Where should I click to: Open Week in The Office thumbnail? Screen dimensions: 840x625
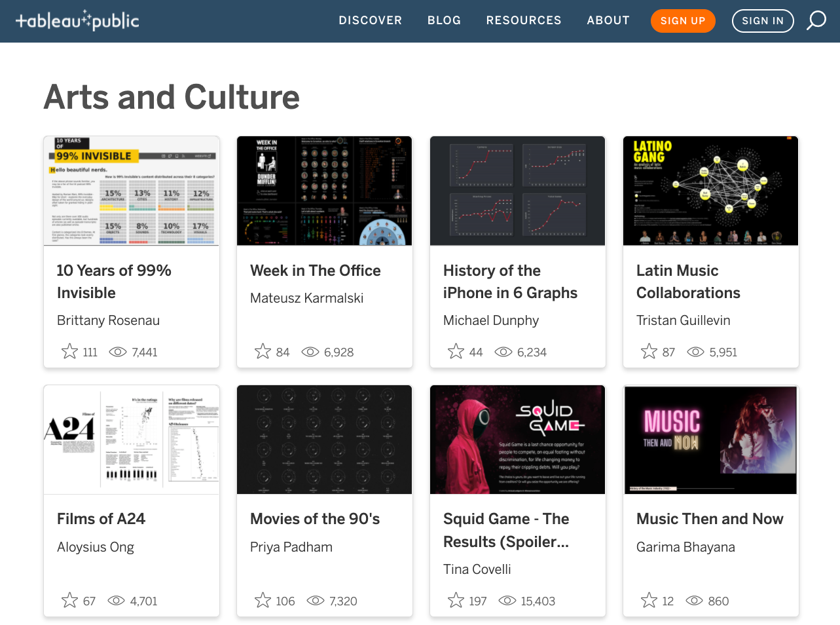[325, 191]
